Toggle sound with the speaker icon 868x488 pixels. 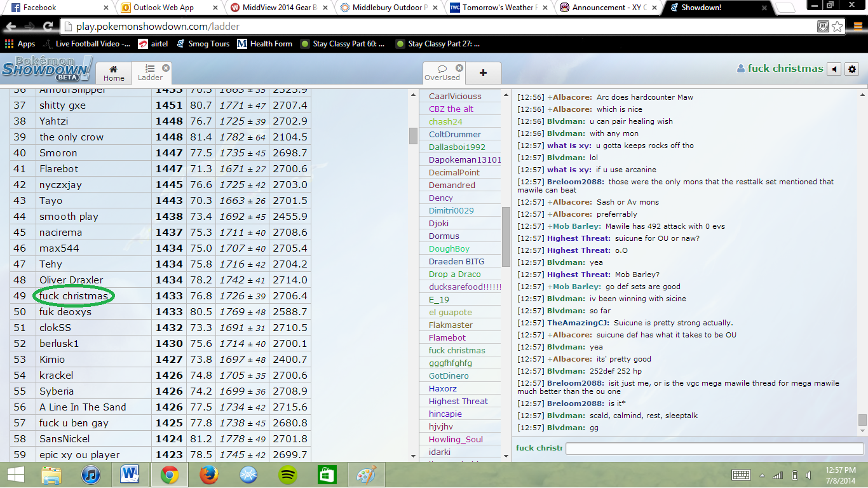pyautogui.click(x=836, y=69)
